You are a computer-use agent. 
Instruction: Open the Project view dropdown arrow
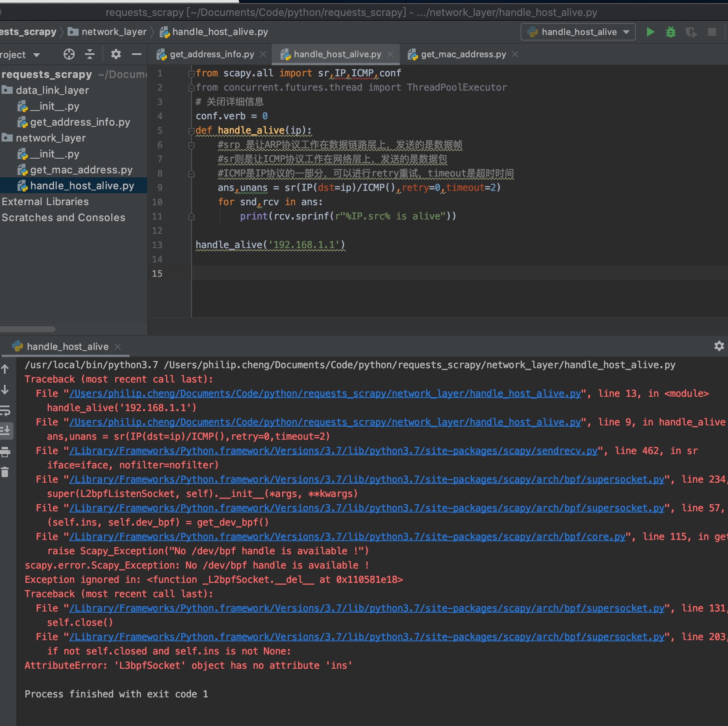37,55
